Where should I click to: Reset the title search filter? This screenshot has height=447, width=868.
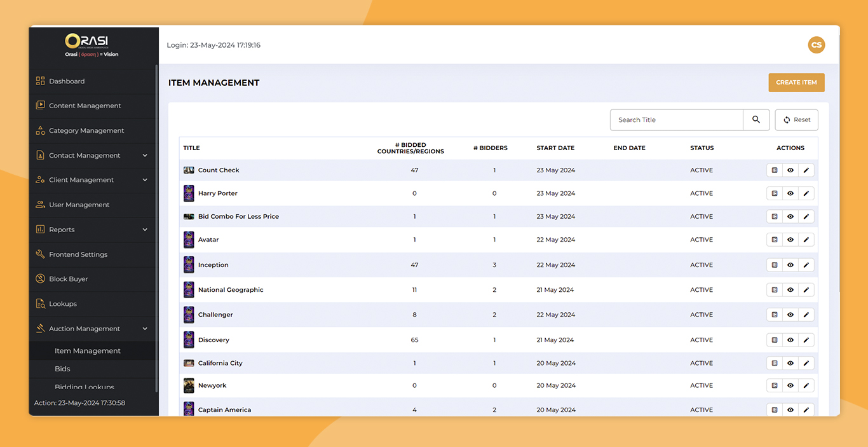(x=797, y=120)
